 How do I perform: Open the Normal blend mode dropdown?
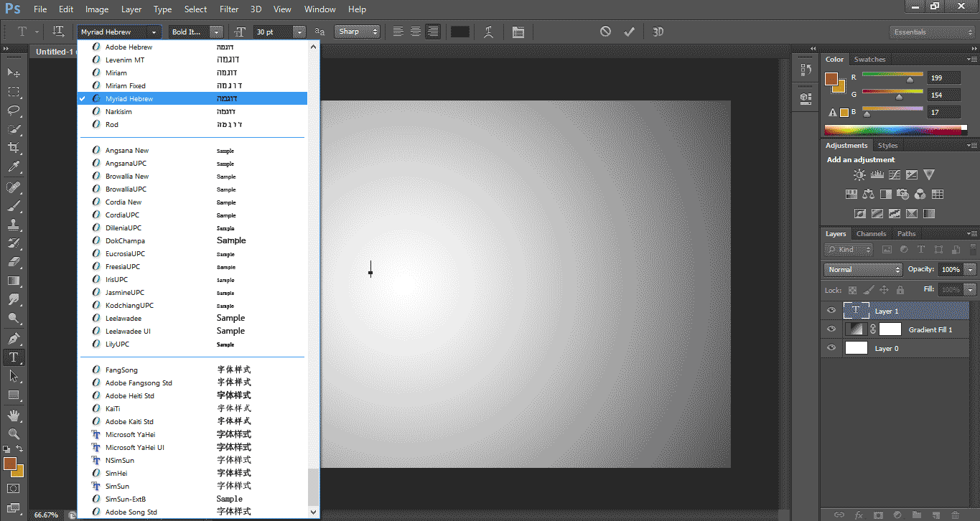point(863,270)
